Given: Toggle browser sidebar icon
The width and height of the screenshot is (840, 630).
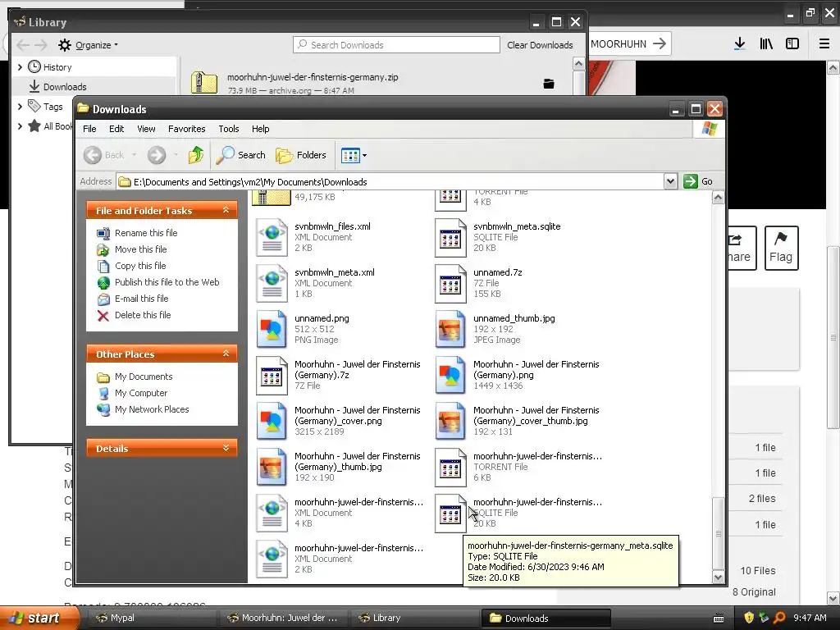Looking at the screenshot, I should (x=792, y=44).
